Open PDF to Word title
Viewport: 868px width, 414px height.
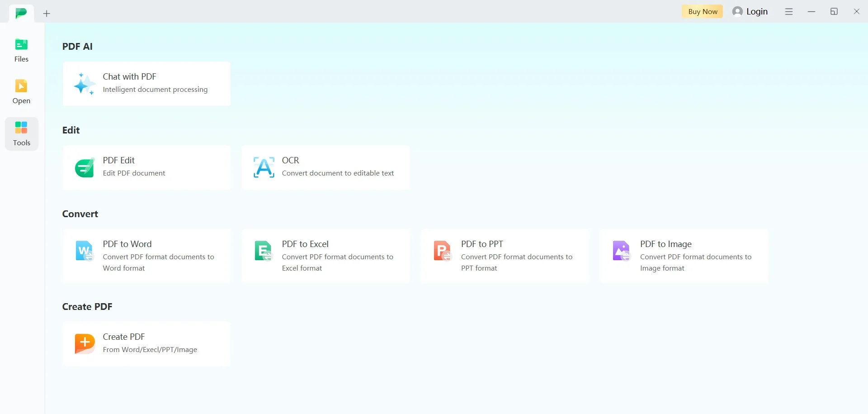point(127,244)
